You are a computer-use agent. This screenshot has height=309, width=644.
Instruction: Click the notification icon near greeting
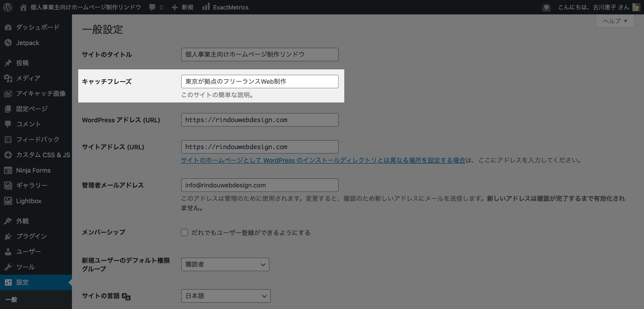pyautogui.click(x=546, y=7)
